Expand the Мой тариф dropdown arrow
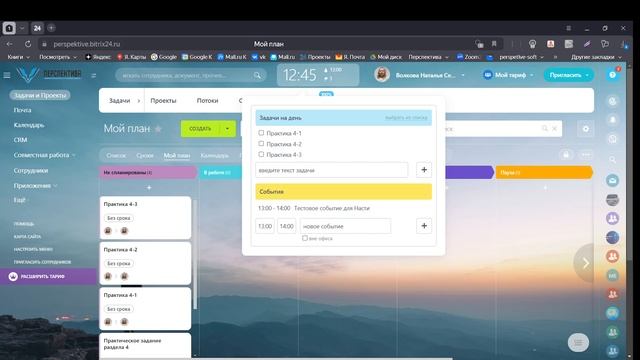This screenshot has height=360, width=640. click(531, 75)
